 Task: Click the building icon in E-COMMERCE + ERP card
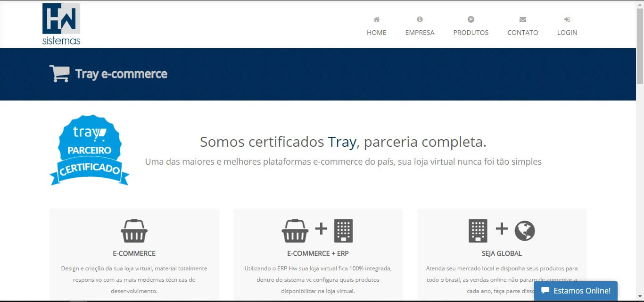343,231
